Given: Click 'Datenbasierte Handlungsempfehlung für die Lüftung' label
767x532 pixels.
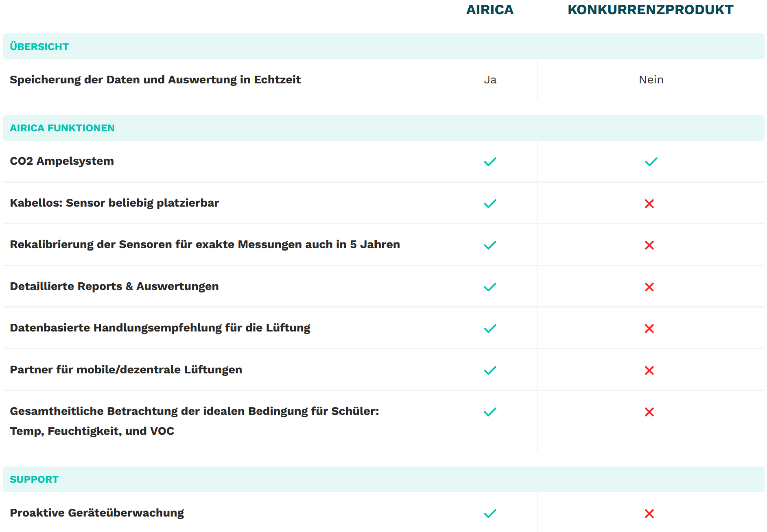Looking at the screenshot, I should (160, 328).
